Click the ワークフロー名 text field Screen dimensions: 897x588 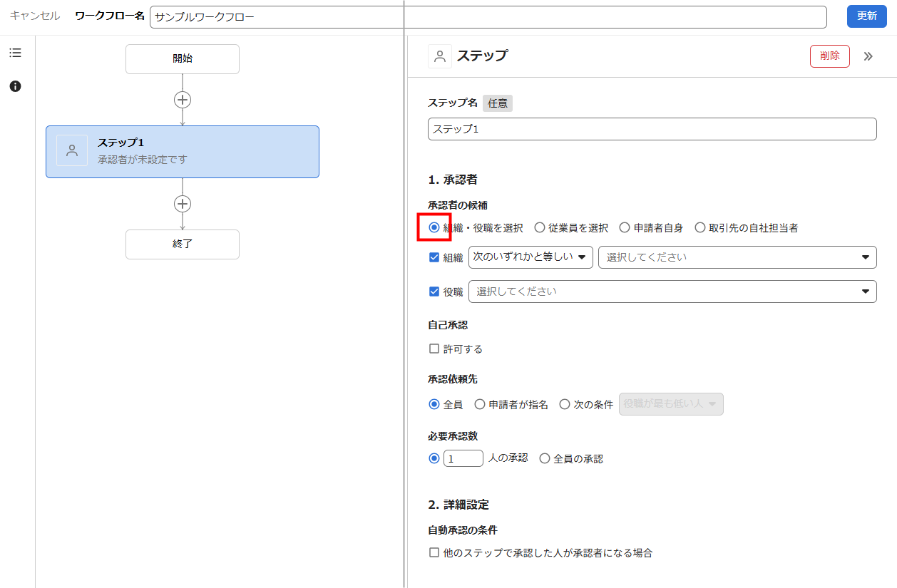coord(488,17)
